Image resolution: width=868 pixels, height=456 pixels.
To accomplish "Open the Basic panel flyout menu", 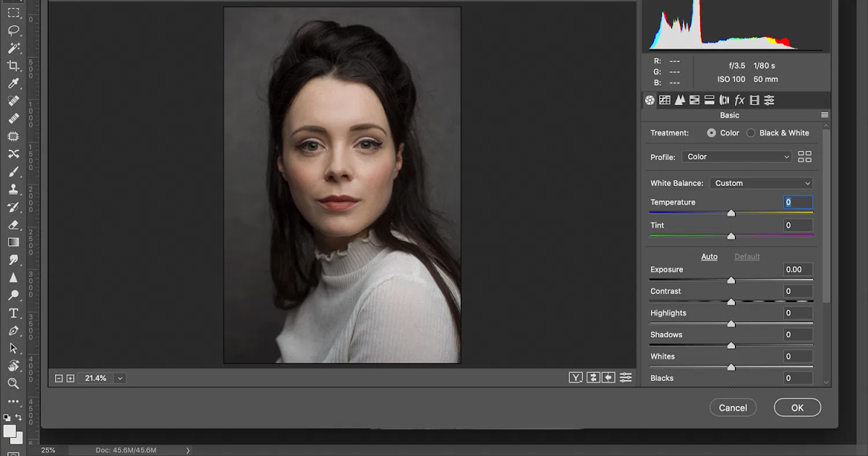I will (825, 115).
